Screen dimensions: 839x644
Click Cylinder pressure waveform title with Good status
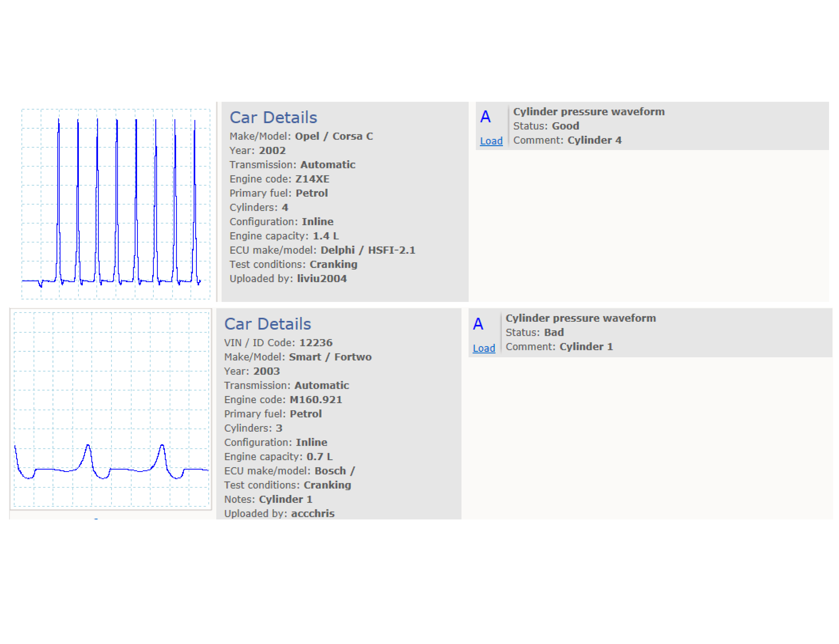[x=589, y=112]
